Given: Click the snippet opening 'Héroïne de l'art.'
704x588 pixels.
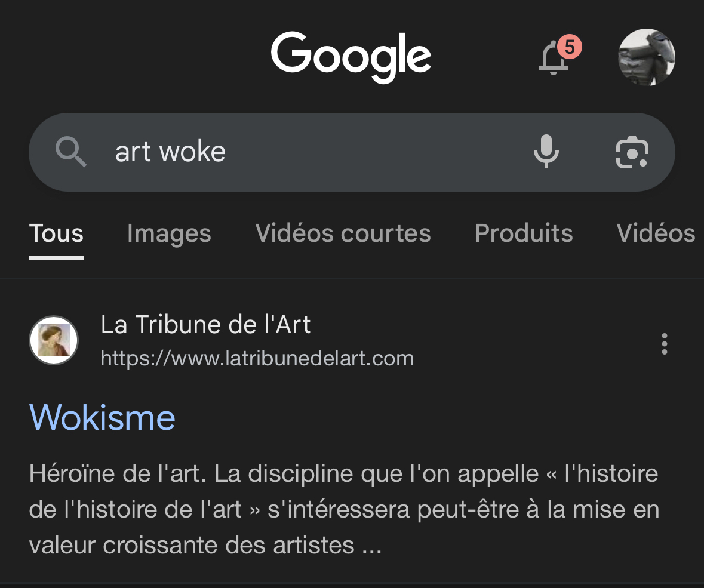Looking at the screenshot, I should (343, 474).
